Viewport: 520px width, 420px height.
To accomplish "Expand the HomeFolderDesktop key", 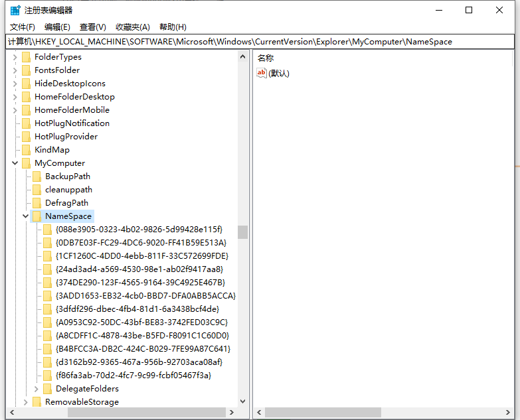I will [15, 97].
